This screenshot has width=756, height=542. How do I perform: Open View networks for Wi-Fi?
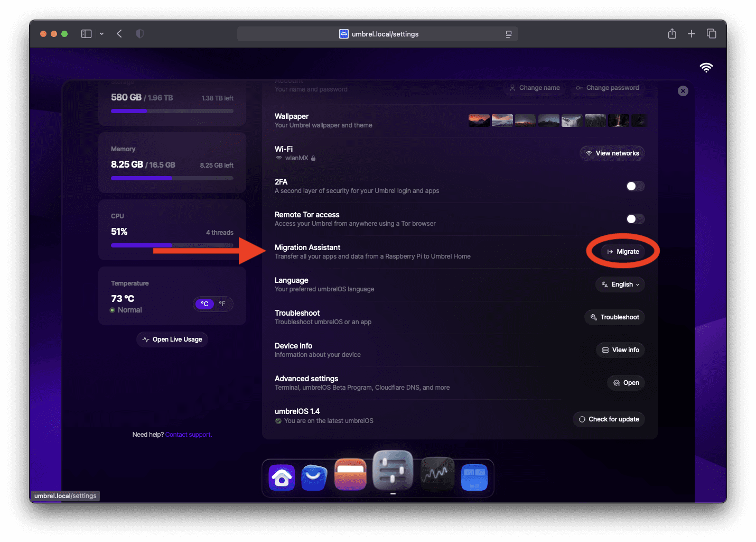(612, 153)
